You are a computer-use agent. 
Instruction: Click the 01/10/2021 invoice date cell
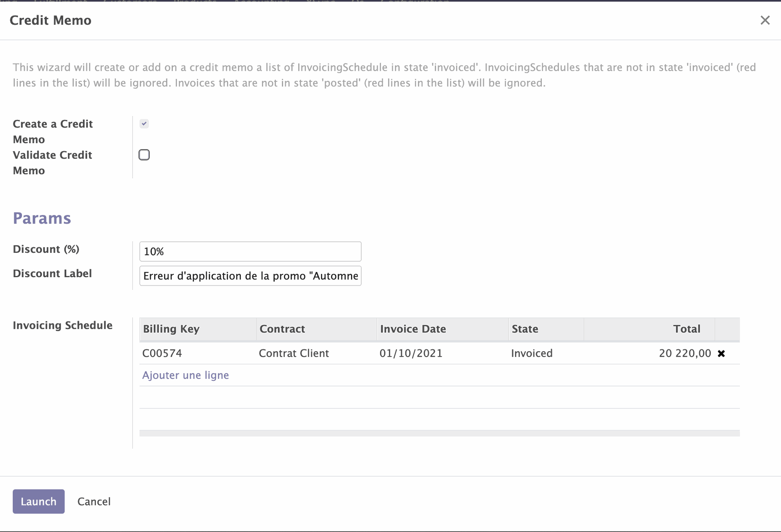click(411, 353)
